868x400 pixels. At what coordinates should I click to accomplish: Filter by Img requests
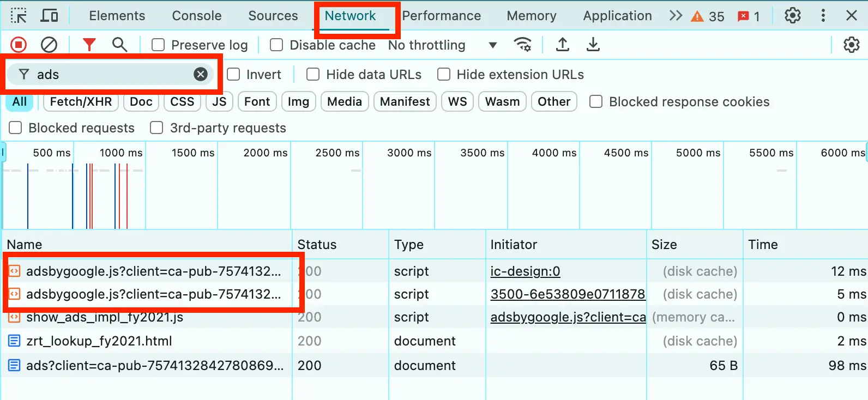[x=298, y=101]
